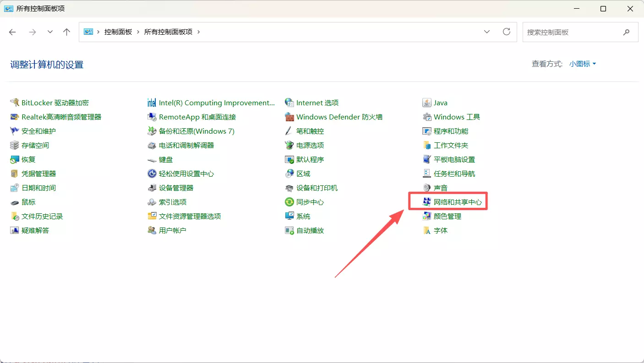
Task: Open the recent locations chevron
Action: point(50,32)
